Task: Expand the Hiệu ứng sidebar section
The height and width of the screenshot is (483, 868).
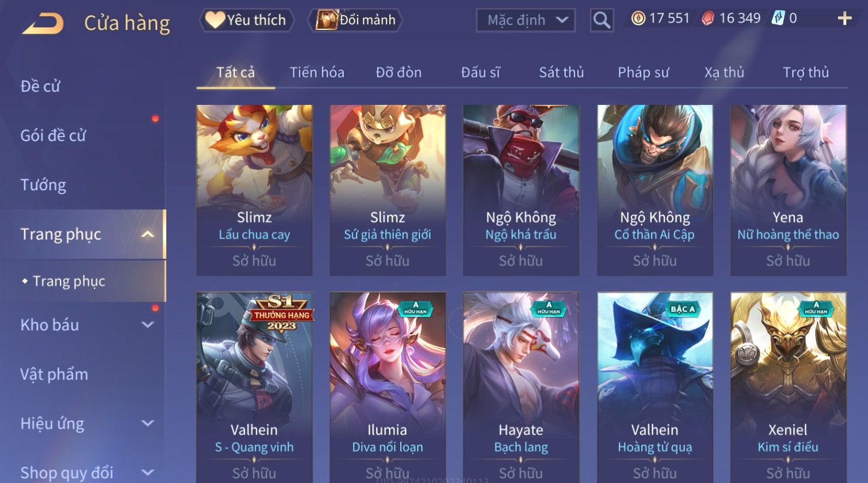Action: 148,423
